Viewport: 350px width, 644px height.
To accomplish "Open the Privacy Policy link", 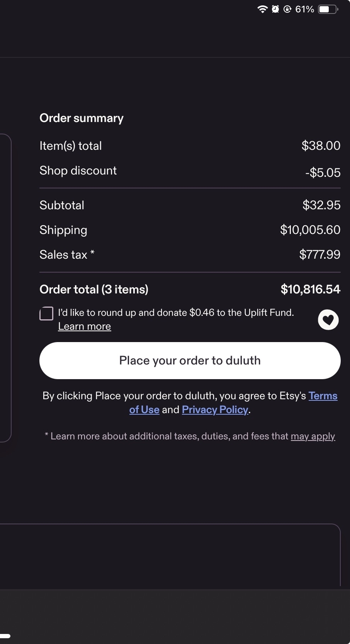I will (x=215, y=410).
